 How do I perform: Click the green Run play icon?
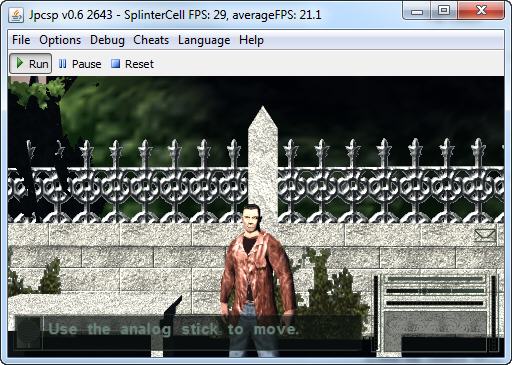tap(20, 63)
